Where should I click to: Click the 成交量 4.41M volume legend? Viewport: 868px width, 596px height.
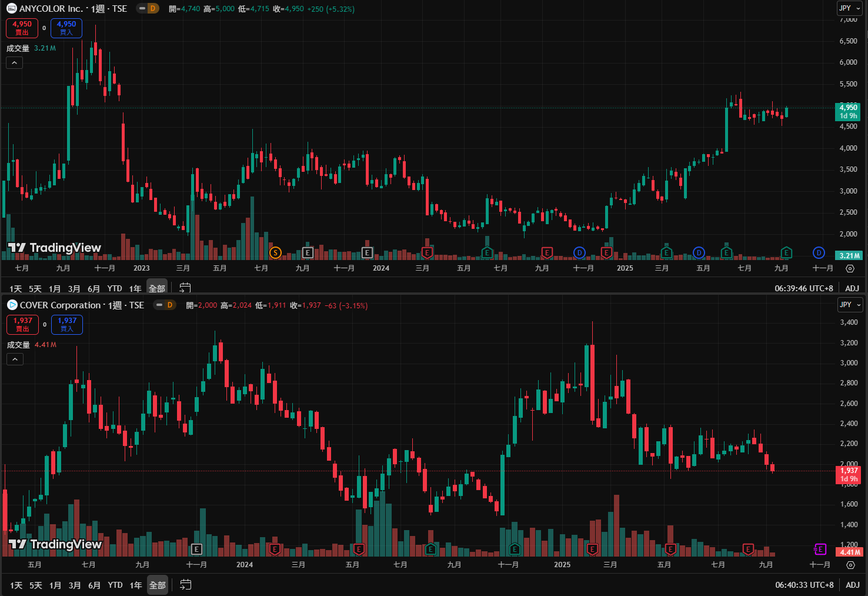pos(32,345)
